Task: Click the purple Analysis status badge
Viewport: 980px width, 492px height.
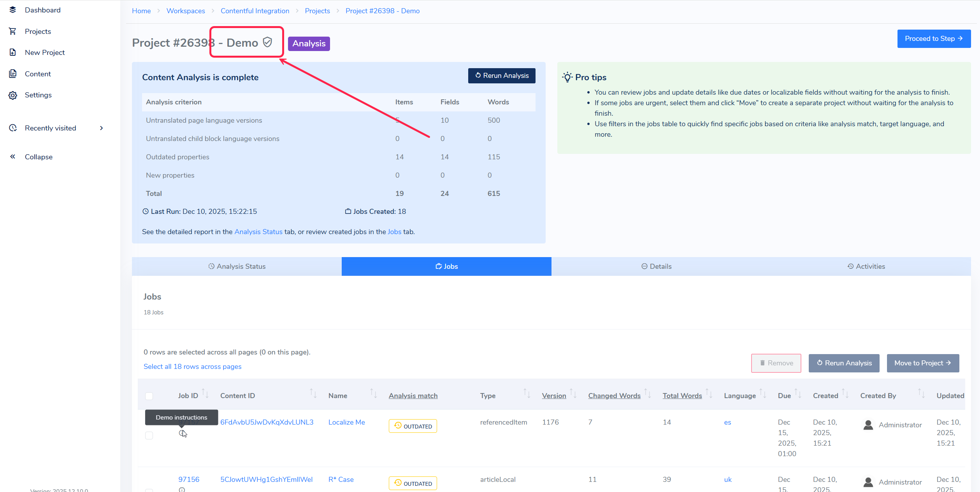Action: [309, 44]
